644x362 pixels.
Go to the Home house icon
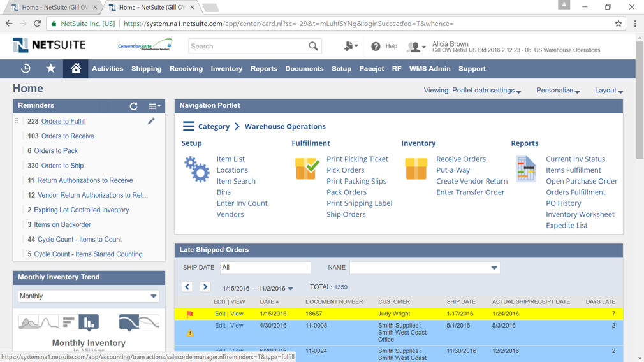[x=76, y=68]
